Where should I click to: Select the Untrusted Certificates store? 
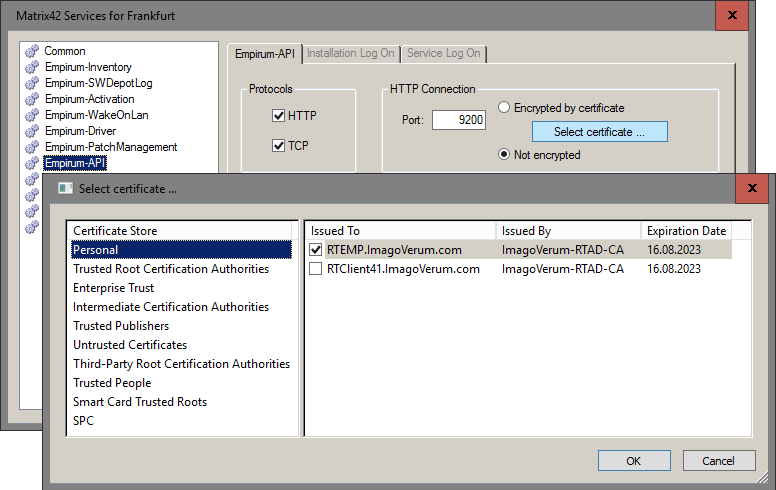tap(130, 344)
